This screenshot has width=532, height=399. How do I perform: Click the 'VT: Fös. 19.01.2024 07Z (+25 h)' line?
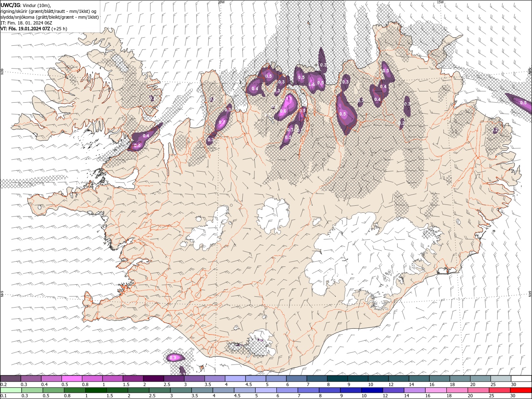click(34, 29)
